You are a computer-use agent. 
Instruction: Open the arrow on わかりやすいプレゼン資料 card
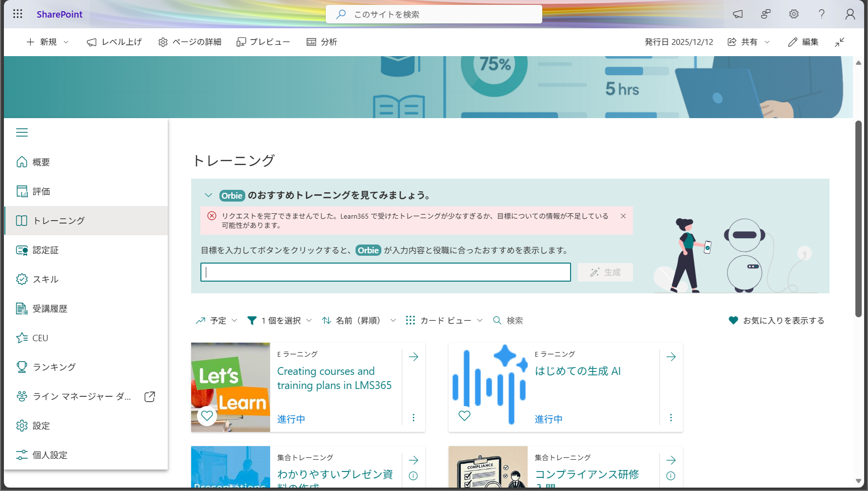coord(414,460)
